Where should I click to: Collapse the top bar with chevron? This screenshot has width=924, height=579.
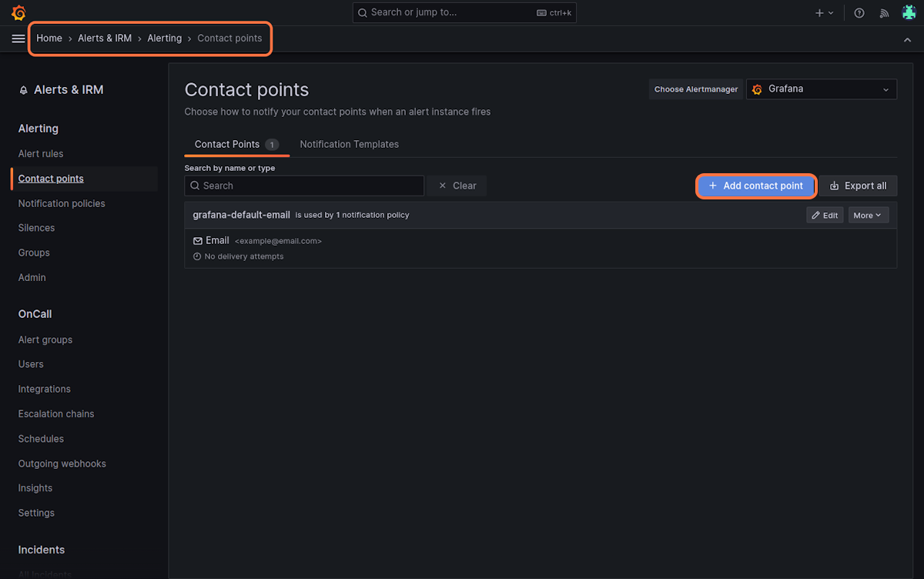[x=907, y=39]
